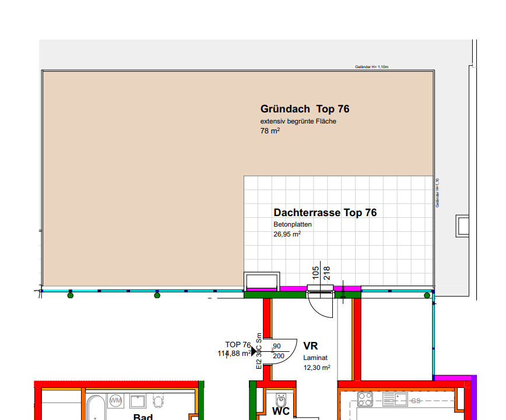
Task: Click the leftmost green circle marker
Action: pos(71,295)
